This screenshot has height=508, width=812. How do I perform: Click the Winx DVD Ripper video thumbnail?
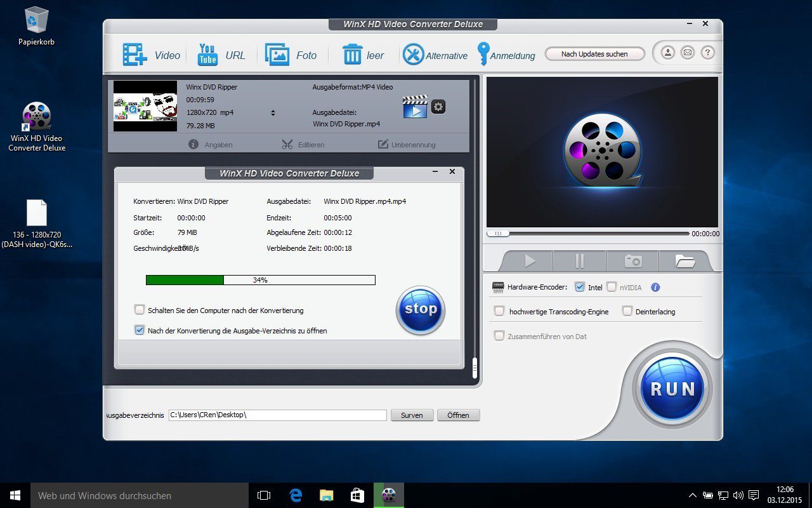(145, 105)
